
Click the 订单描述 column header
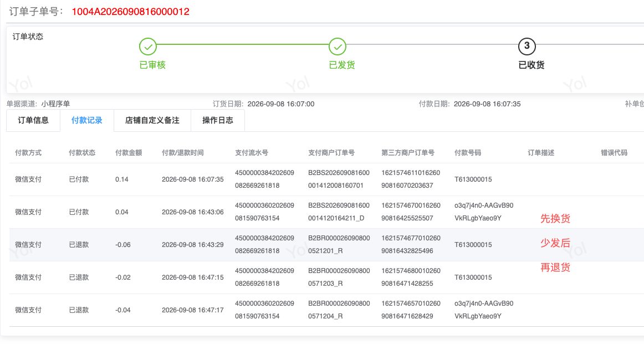coord(541,153)
